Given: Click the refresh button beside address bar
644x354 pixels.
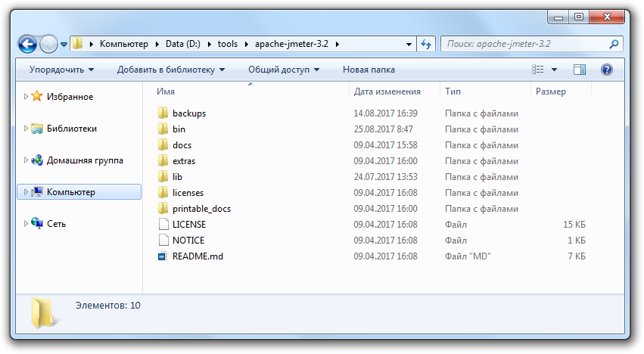Looking at the screenshot, I should click(426, 44).
